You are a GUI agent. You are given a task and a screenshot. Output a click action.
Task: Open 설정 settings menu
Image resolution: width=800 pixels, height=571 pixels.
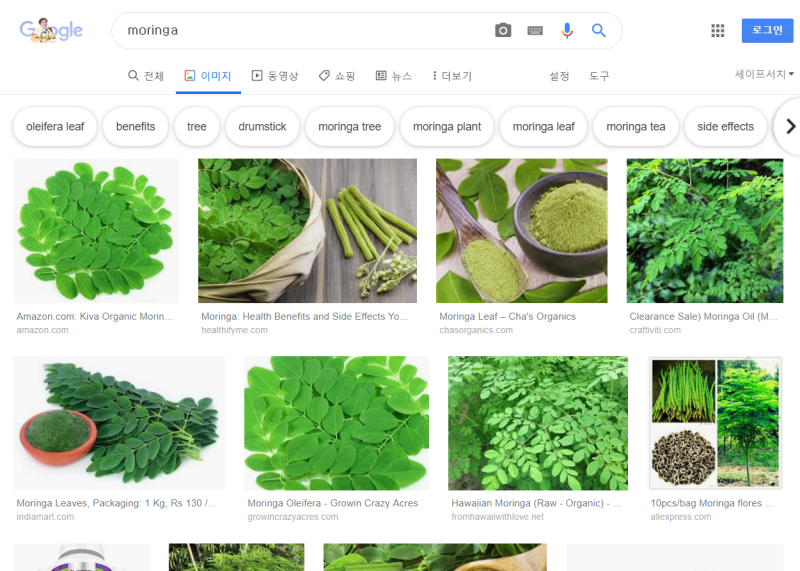point(559,76)
